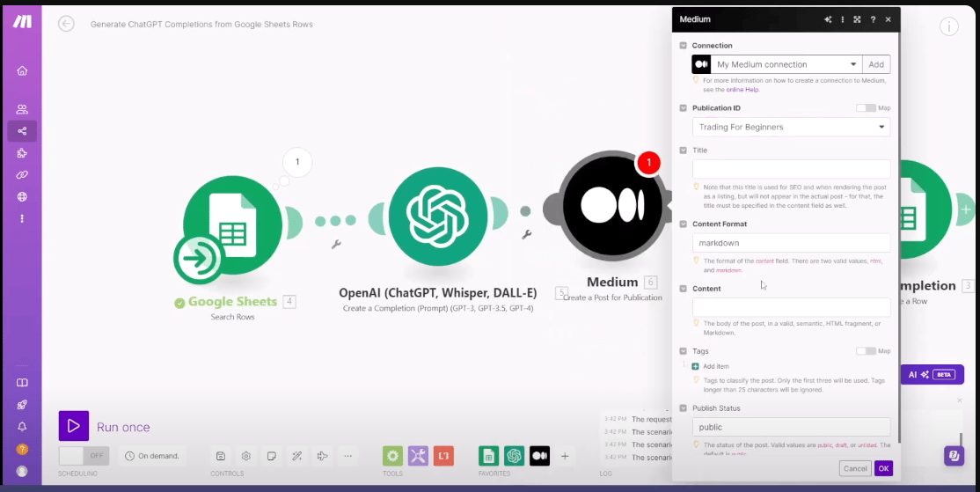This screenshot has height=492, width=980.
Task: Open What's new rocket icon
Action: [x=22, y=405]
